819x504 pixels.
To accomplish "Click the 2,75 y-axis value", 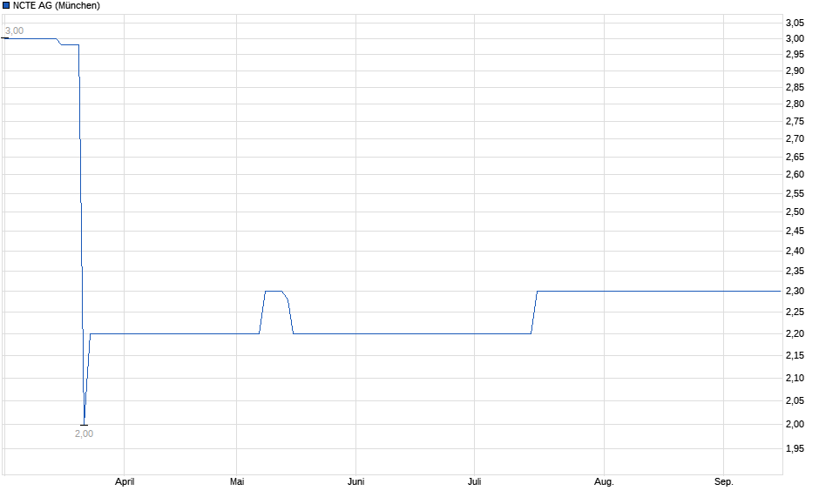I will tap(795, 122).
